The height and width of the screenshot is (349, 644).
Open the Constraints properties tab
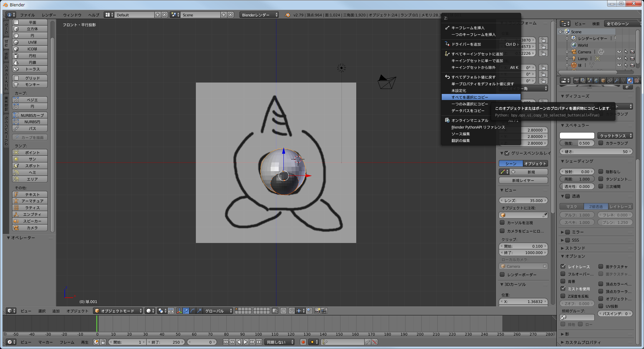pyautogui.click(x=610, y=81)
